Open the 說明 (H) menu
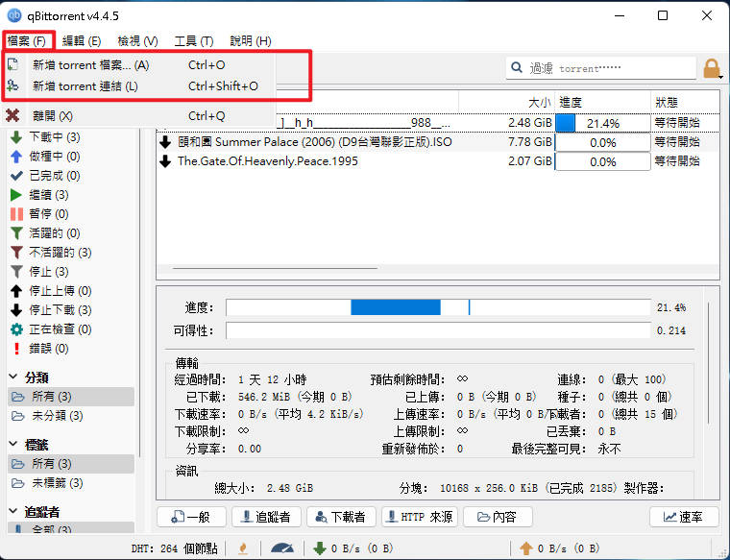Viewport: 730px width, 560px height. pos(251,41)
